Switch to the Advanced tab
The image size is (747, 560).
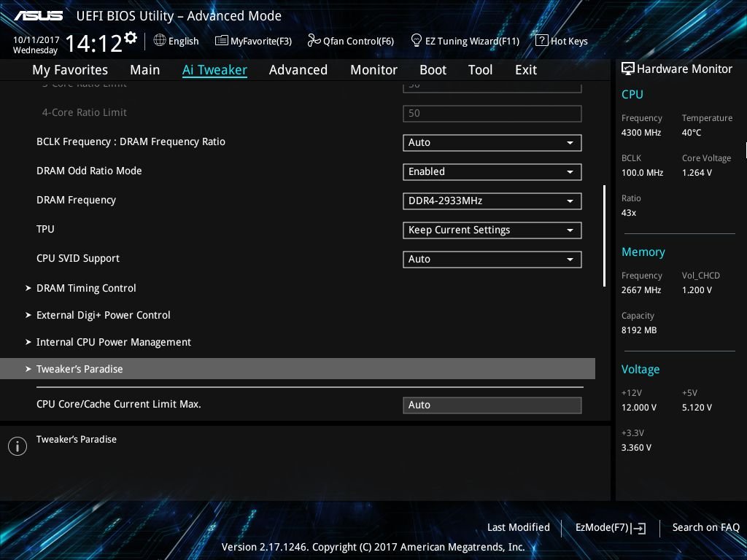point(298,70)
